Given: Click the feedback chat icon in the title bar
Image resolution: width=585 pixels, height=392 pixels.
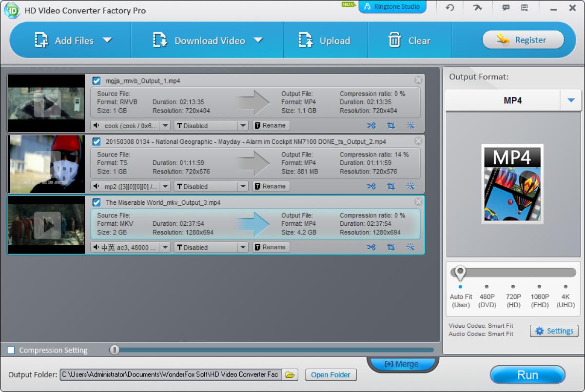Looking at the screenshot, I should tap(506, 8).
